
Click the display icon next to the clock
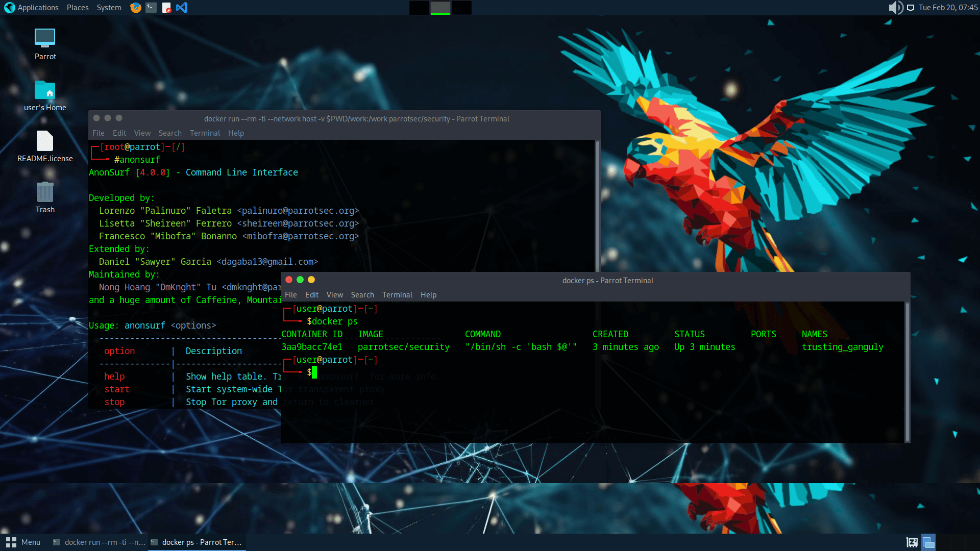[x=910, y=7]
